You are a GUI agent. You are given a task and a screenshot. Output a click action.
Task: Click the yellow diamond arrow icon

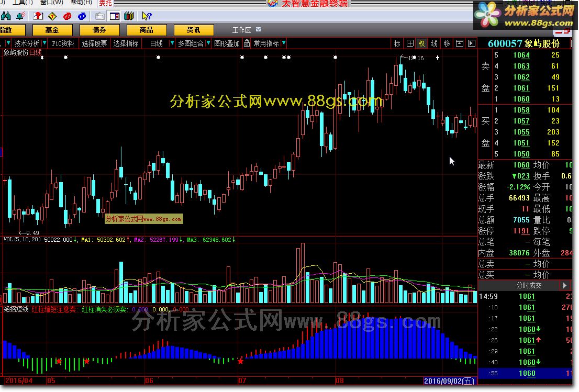[x=52, y=16]
